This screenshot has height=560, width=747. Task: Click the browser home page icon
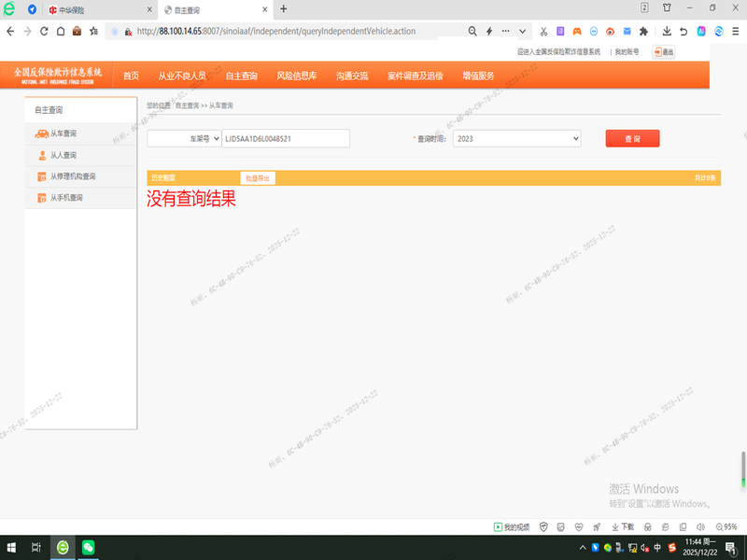[61, 31]
